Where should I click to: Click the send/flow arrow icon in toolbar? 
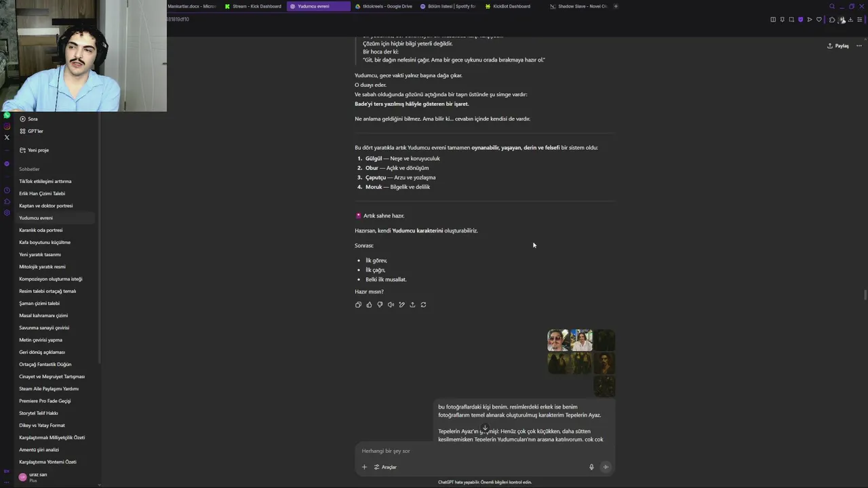coord(809,20)
